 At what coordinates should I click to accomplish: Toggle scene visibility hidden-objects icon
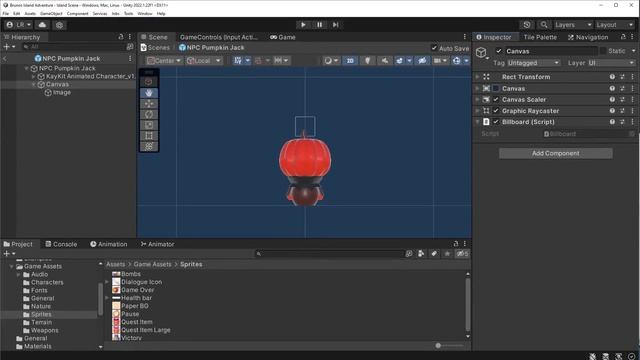422,60
